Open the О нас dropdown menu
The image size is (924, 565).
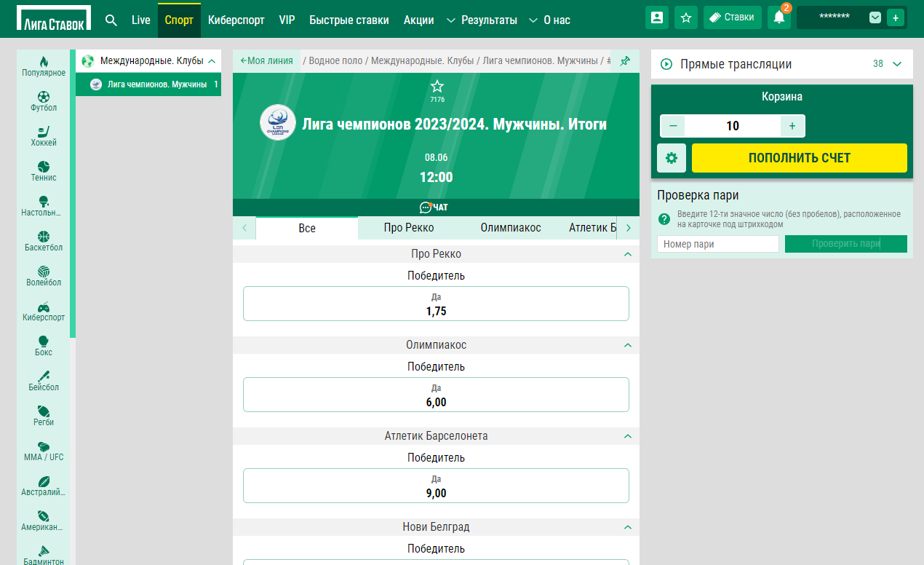tap(549, 20)
